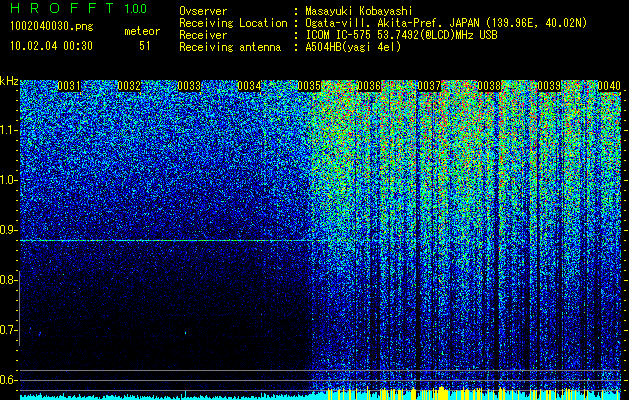Click the 0.7 frequency axis label
This screenshot has width=629, height=400.
(x=8, y=330)
